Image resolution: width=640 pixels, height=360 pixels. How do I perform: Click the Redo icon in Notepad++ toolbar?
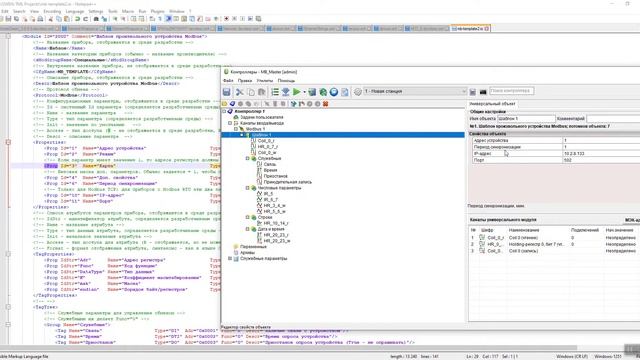(85, 19)
